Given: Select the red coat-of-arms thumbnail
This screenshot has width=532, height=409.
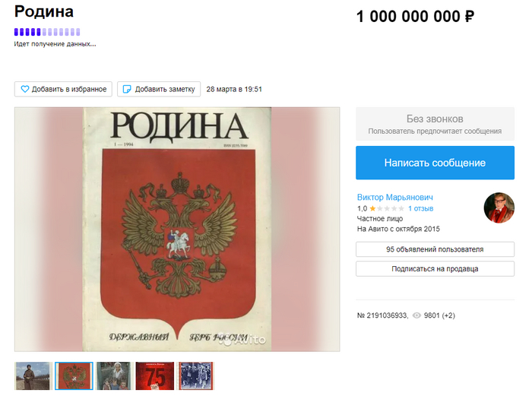Looking at the screenshot, I should tap(74, 376).
